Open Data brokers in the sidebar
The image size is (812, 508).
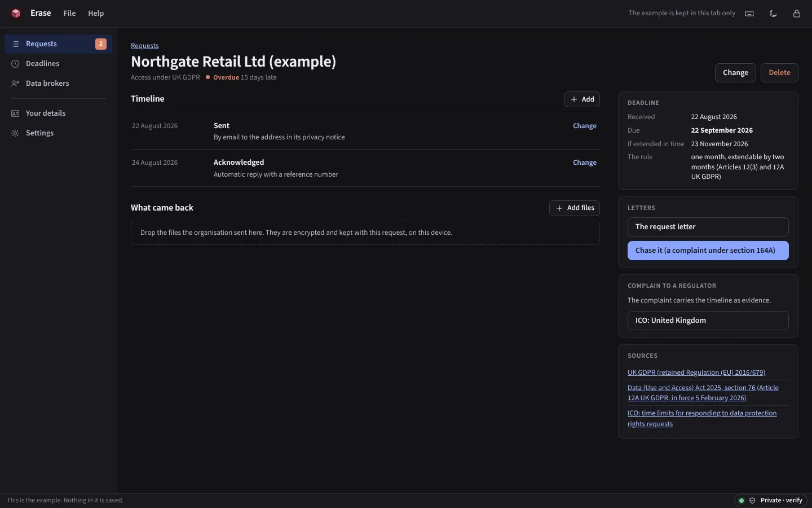pos(58,84)
